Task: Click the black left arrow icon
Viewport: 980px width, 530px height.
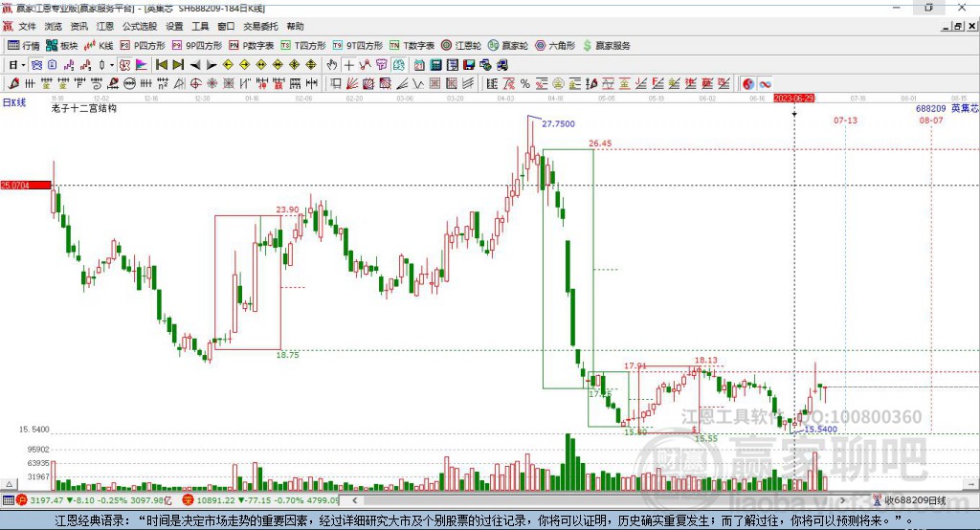Action: [x=195, y=65]
